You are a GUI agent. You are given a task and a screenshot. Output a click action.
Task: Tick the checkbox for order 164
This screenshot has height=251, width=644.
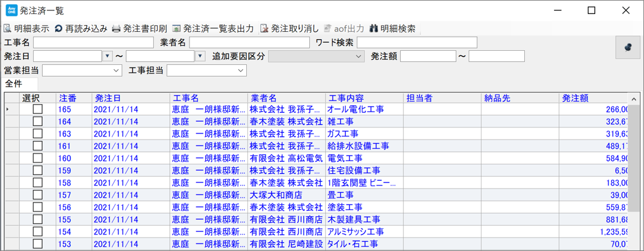[x=38, y=121]
